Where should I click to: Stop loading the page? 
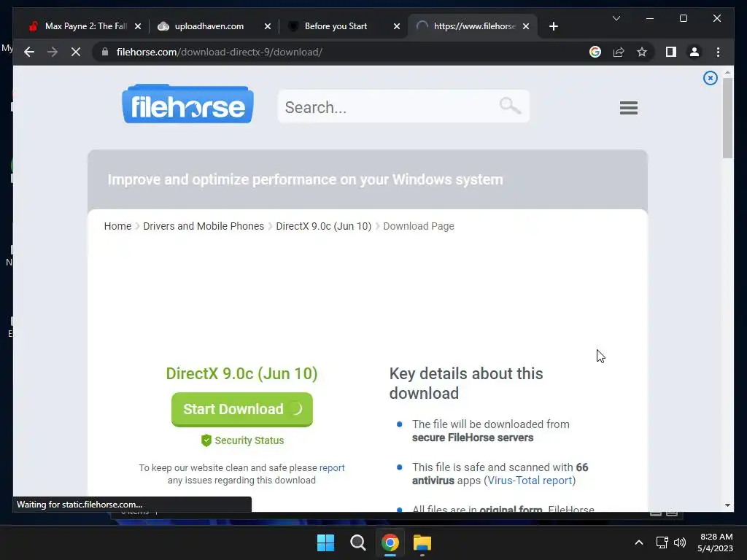tap(76, 52)
